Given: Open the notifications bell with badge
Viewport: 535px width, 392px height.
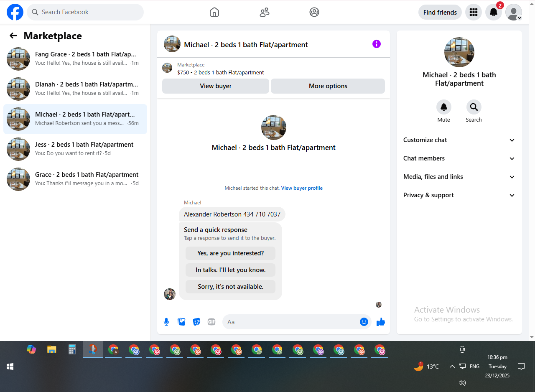Looking at the screenshot, I should (x=494, y=12).
